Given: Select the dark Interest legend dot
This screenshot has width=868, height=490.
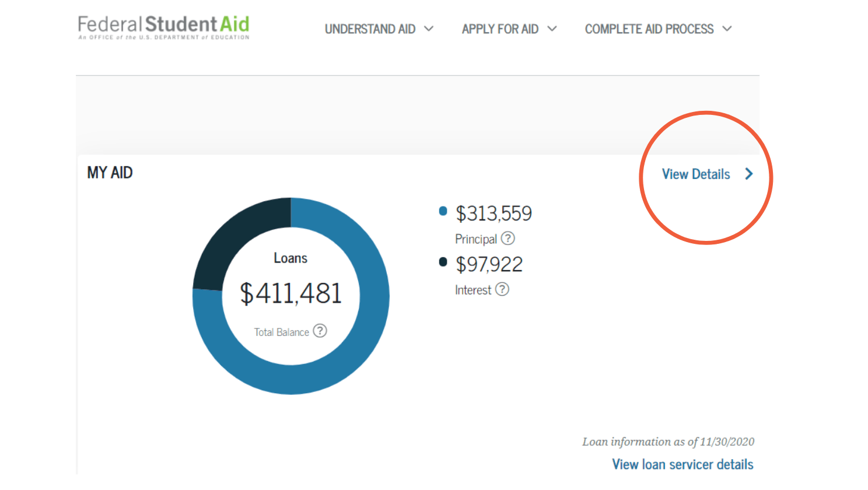Looking at the screenshot, I should click(443, 261).
